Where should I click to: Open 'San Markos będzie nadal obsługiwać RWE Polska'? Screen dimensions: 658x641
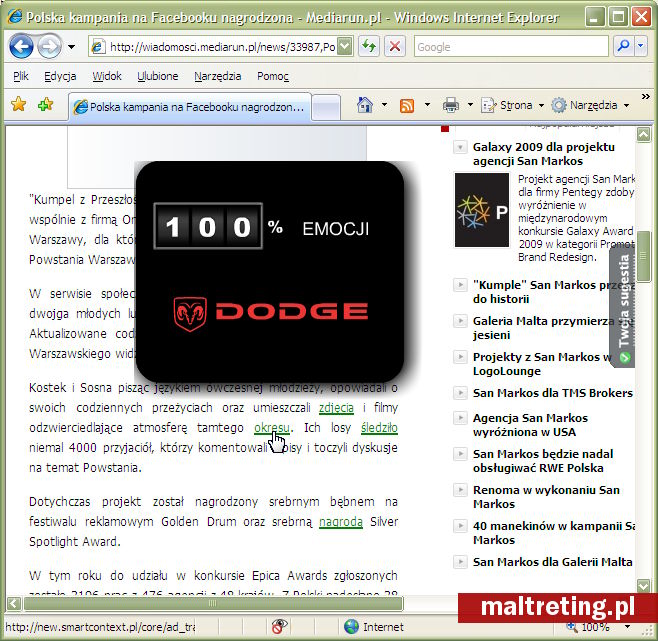point(543,461)
